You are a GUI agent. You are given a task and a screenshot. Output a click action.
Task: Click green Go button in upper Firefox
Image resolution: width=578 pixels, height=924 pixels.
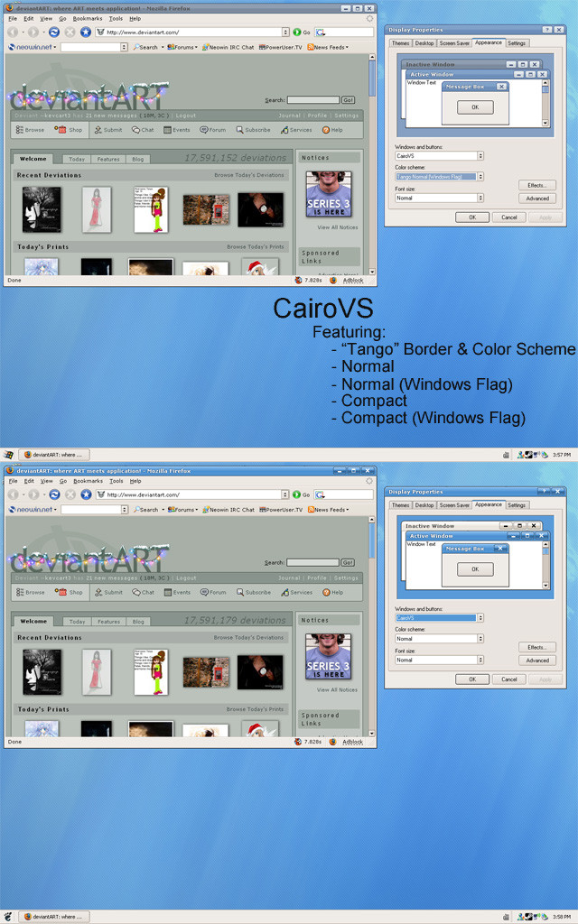coord(302,32)
